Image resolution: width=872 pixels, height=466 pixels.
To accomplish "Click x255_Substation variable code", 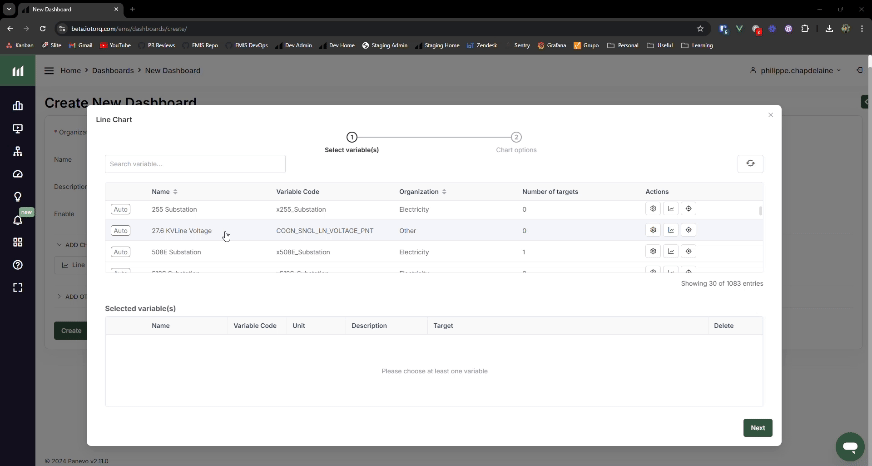I will coord(301,210).
